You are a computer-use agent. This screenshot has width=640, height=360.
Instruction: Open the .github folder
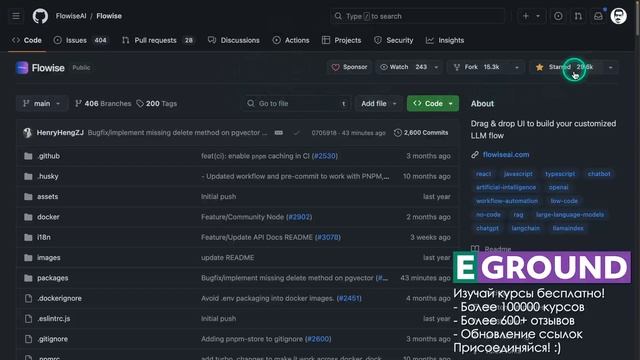pos(49,156)
